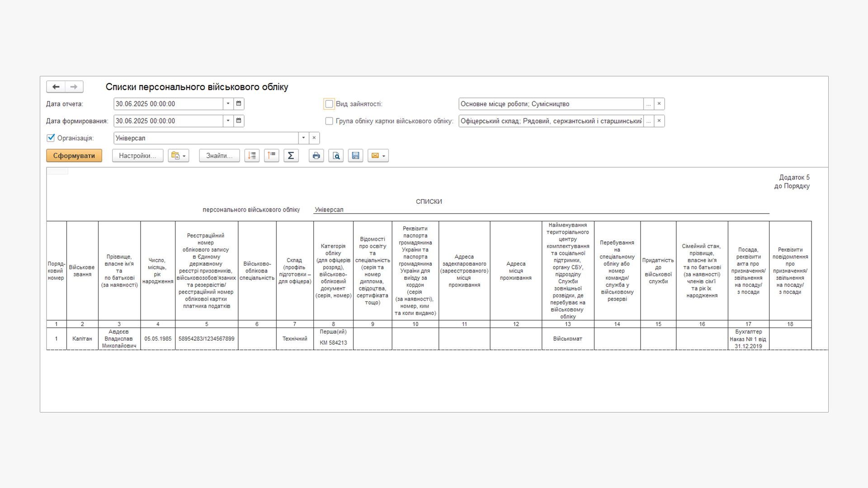The width and height of the screenshot is (868, 488).
Task: Click the back navigation arrow
Action: 56,87
